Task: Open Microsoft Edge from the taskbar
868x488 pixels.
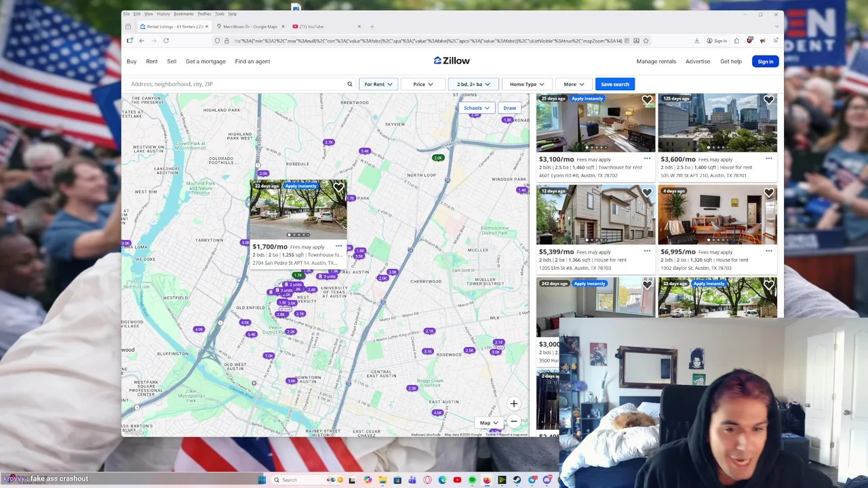Action: tap(442, 480)
